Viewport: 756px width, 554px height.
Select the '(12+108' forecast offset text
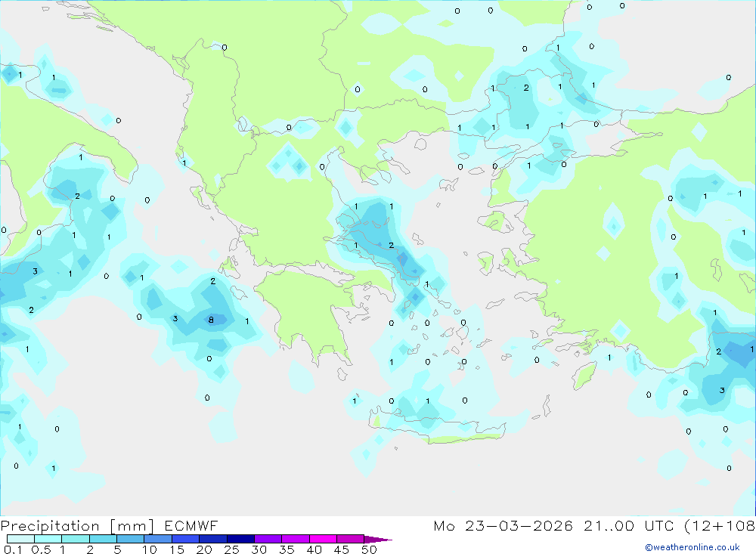click(x=720, y=525)
